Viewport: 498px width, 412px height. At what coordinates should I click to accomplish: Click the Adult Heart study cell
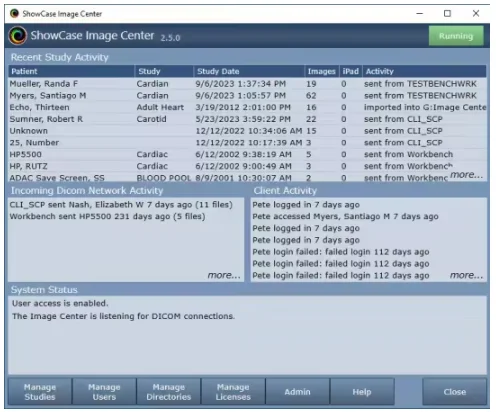tap(160, 107)
